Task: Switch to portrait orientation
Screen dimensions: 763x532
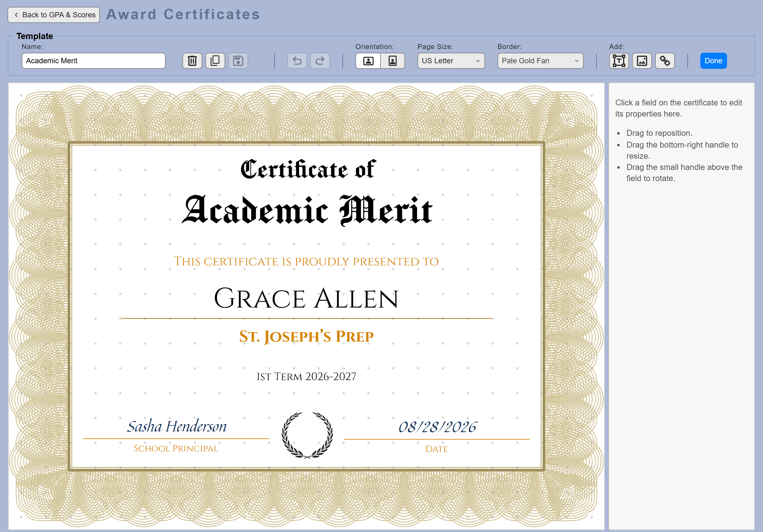Action: (392, 61)
